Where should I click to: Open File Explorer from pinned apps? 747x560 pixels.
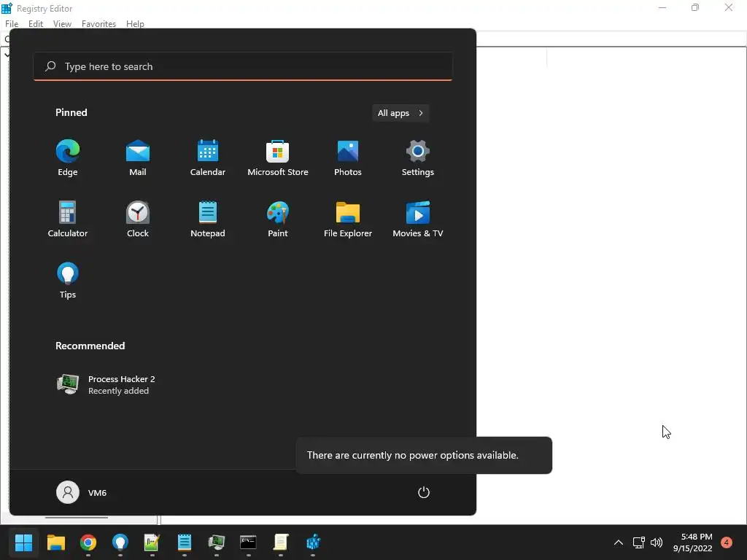point(348,219)
